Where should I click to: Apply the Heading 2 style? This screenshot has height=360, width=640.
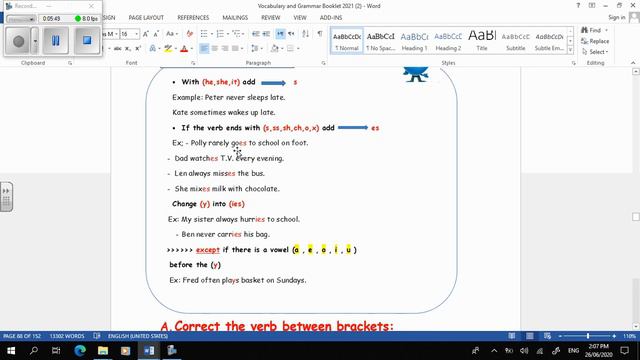point(448,41)
